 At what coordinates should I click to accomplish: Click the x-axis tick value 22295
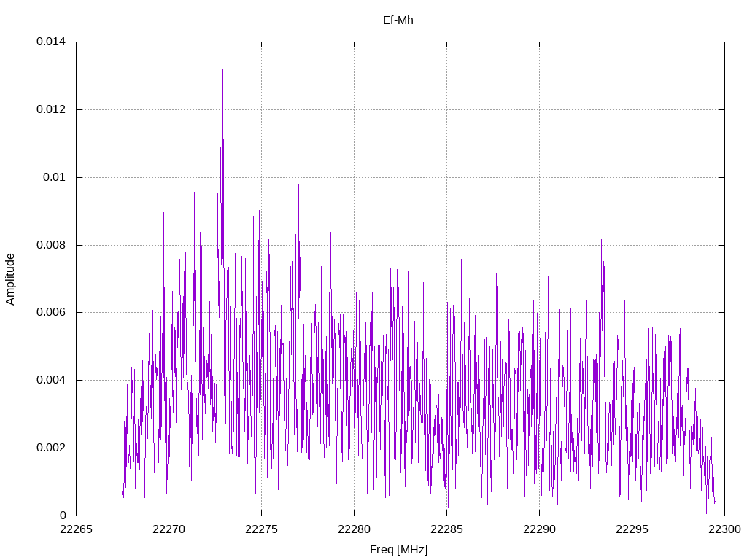(x=632, y=529)
